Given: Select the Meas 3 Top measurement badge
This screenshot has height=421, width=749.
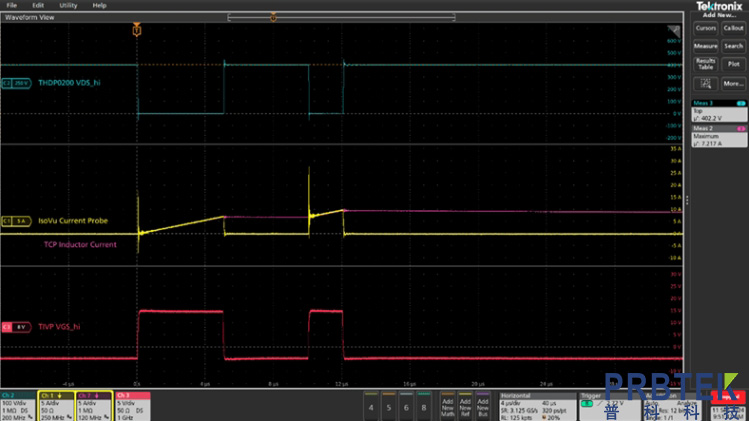Looking at the screenshot, I should pyautogui.click(x=720, y=109).
